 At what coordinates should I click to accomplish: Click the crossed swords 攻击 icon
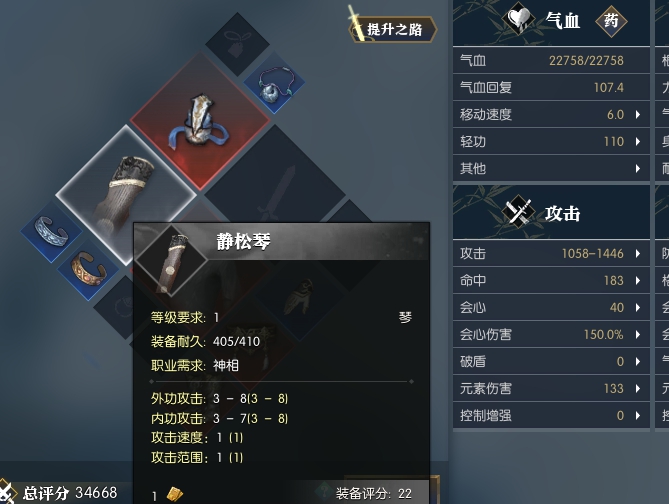click(518, 211)
